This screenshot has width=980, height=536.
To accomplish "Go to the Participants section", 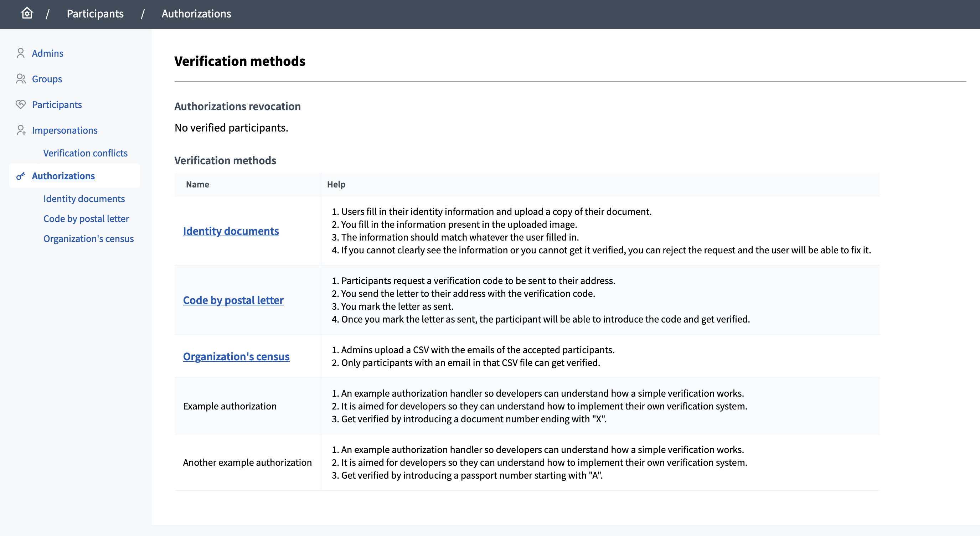I will (57, 104).
